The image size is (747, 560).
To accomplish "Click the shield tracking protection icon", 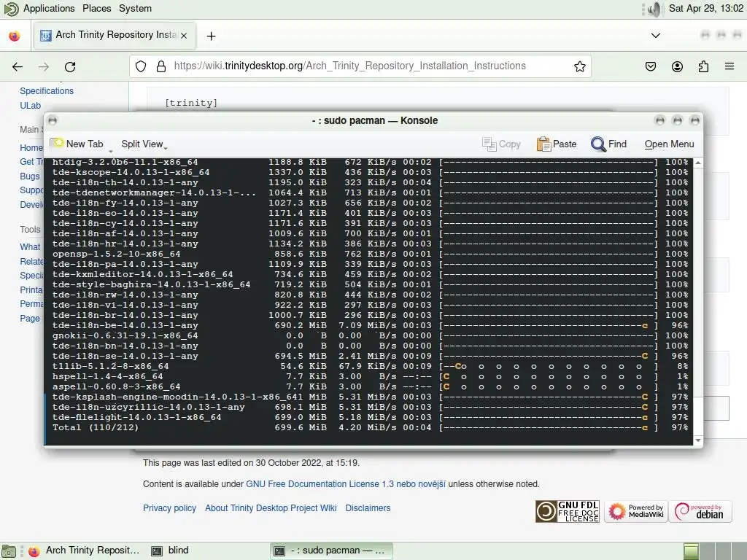I will point(141,66).
